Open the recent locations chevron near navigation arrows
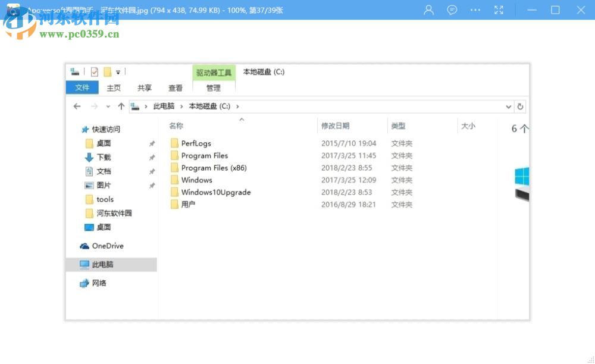The image size is (595, 364). pyautogui.click(x=108, y=106)
